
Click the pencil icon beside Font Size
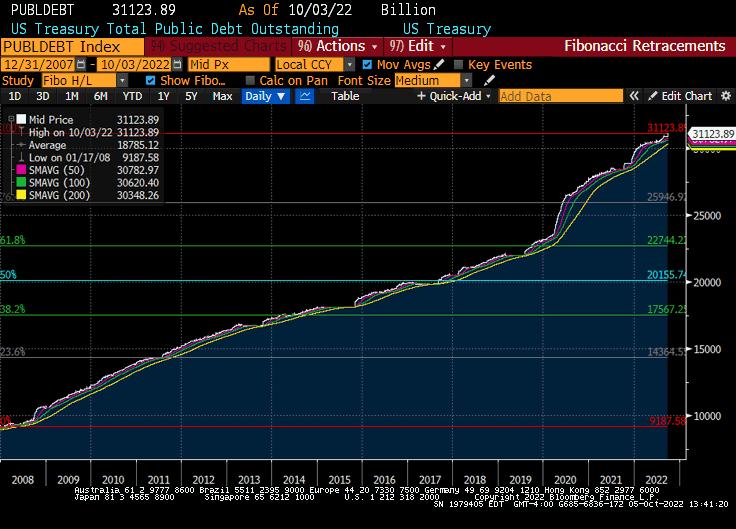tap(489, 80)
